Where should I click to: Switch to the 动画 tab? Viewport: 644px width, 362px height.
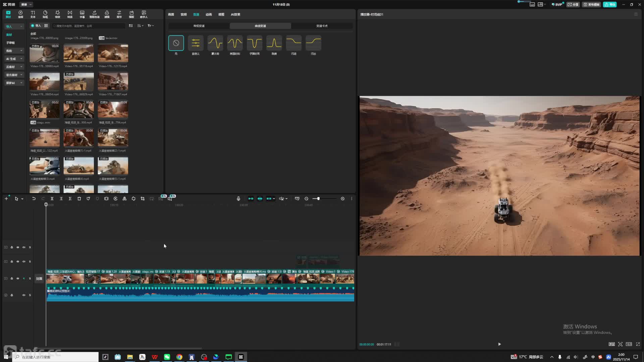click(x=209, y=14)
